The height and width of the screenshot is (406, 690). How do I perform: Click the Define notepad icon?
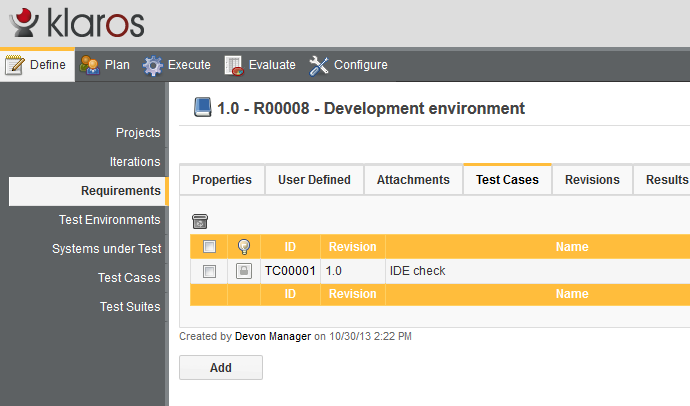point(15,65)
